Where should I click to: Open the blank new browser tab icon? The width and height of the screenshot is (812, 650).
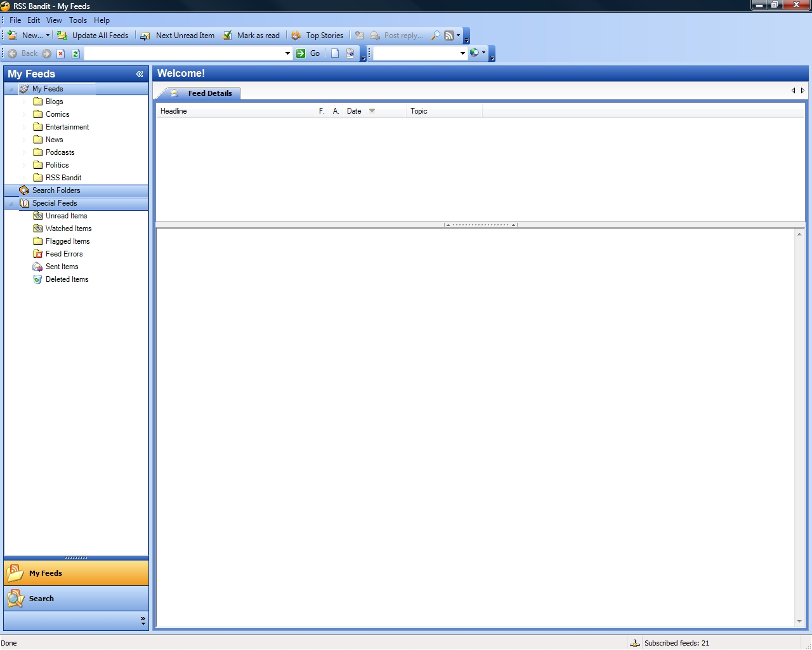pos(335,53)
